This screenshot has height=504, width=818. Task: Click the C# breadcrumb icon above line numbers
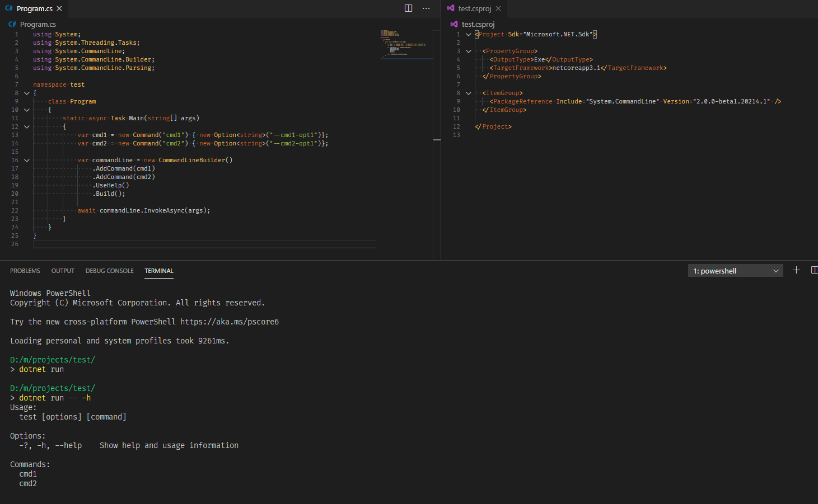(x=12, y=24)
